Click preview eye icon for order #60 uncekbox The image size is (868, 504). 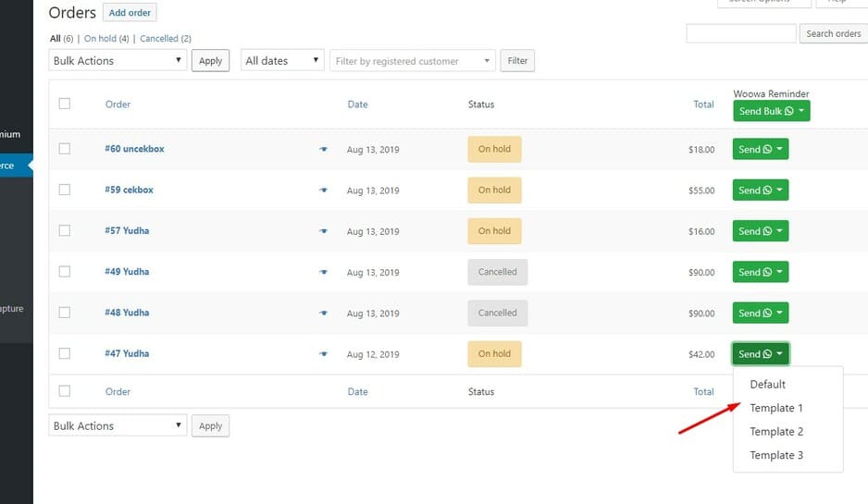coord(324,150)
